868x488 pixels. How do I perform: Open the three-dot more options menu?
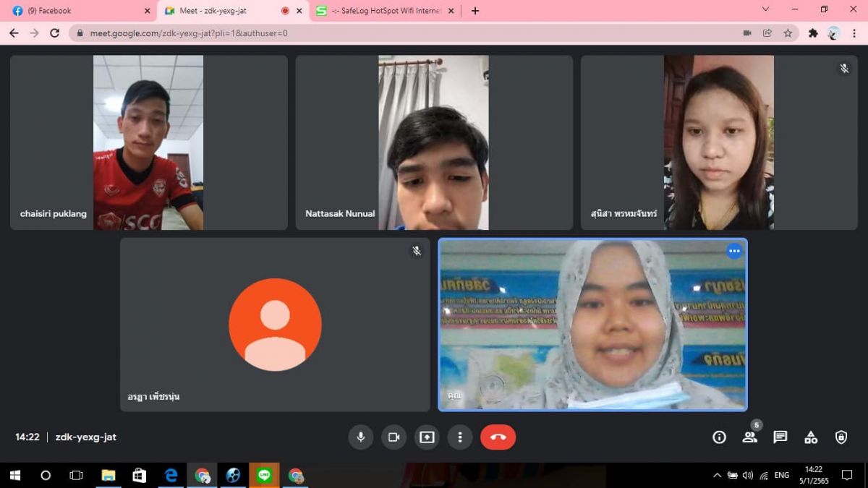click(459, 437)
